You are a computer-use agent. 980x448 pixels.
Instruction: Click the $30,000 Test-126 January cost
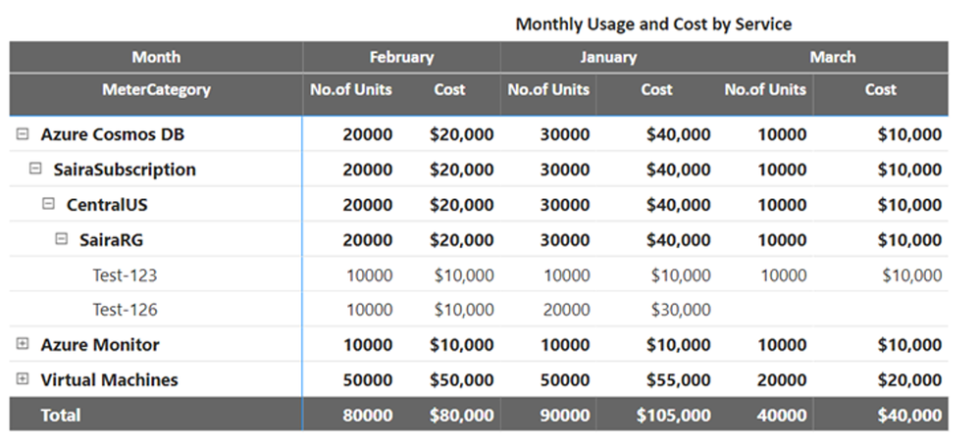click(x=680, y=310)
